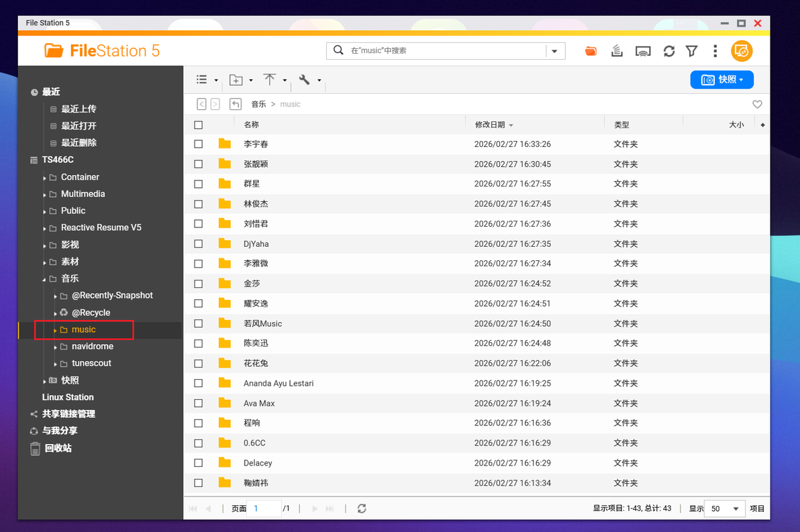Open the 快照 snapshot dropdown button
The width and height of the screenshot is (800, 532).
pyautogui.click(x=721, y=80)
